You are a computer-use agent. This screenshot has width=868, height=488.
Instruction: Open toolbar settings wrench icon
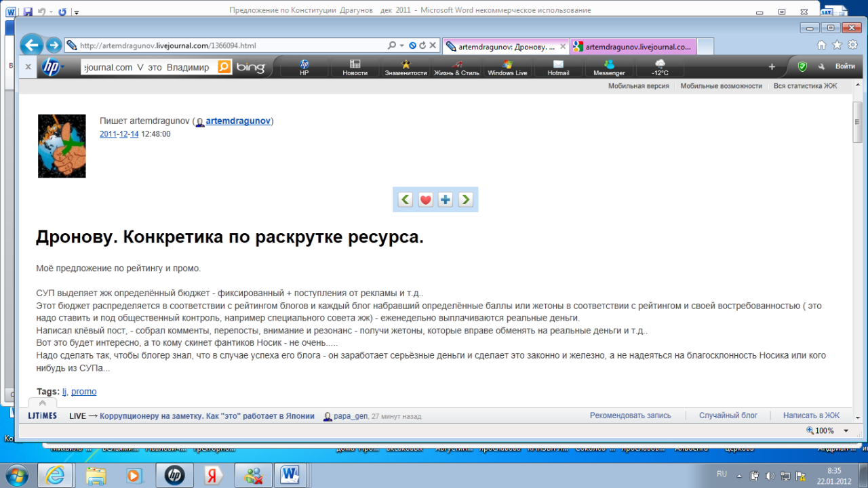click(x=821, y=66)
